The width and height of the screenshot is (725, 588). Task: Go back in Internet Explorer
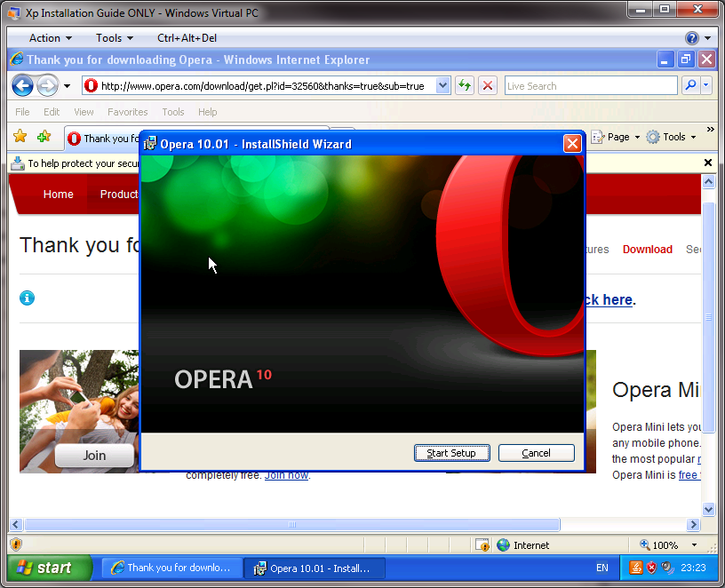(22, 86)
